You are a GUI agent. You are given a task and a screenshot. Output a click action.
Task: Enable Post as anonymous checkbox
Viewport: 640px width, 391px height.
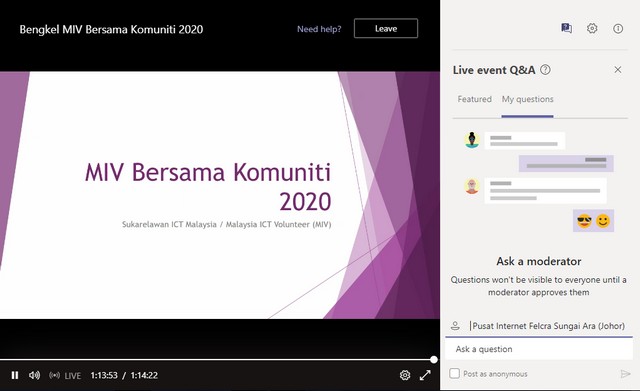454,373
